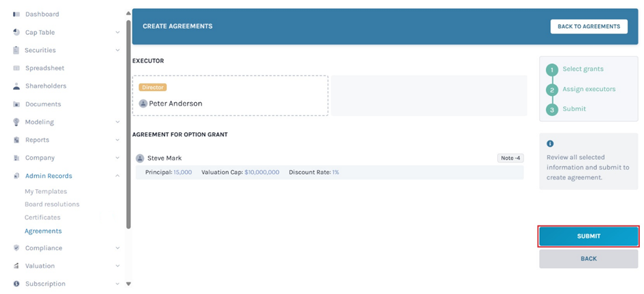Open the Spreadsheet menu item
This screenshot has height=294, width=644.
click(x=45, y=69)
